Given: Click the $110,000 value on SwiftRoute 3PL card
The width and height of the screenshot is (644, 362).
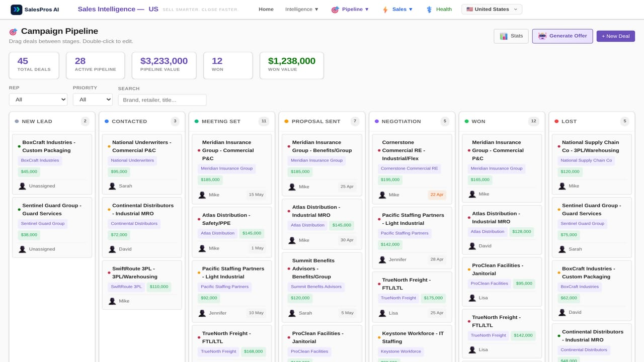Looking at the screenshot, I should point(159,287).
